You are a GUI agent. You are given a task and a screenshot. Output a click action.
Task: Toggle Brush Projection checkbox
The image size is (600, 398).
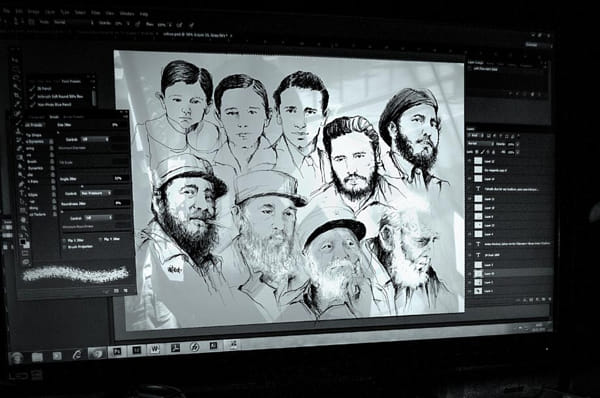[64, 247]
